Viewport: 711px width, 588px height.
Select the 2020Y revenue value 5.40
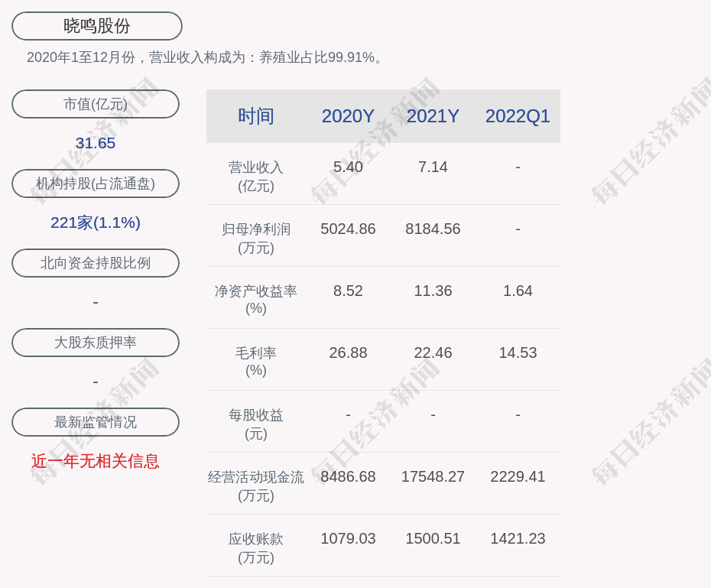click(x=349, y=167)
